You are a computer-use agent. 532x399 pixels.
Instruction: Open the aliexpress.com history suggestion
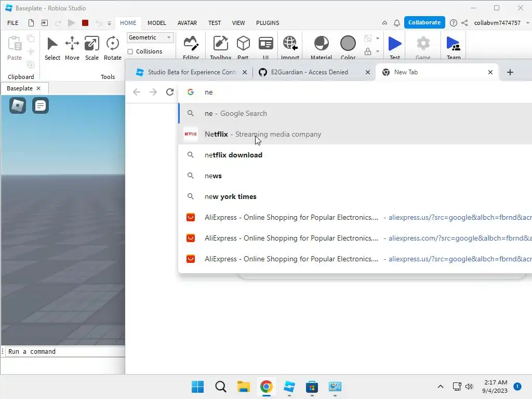coord(355,238)
